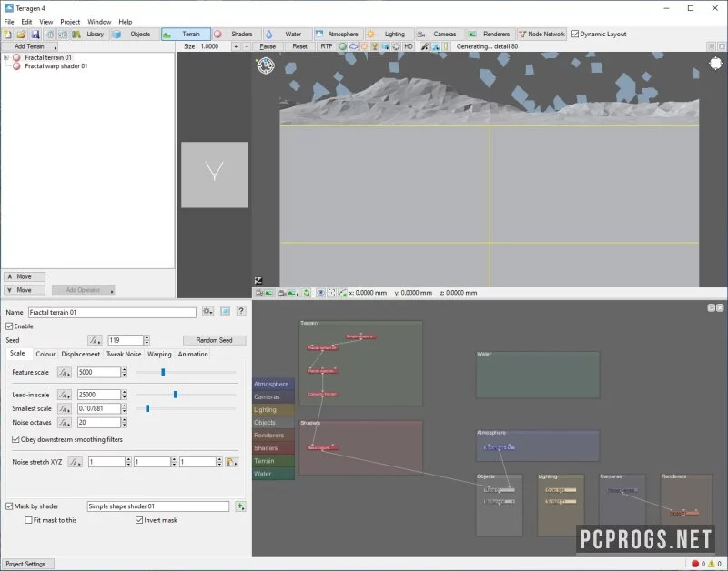The height and width of the screenshot is (571, 728).
Task: Click the blue preview icon beside Name field
Action: click(x=225, y=311)
